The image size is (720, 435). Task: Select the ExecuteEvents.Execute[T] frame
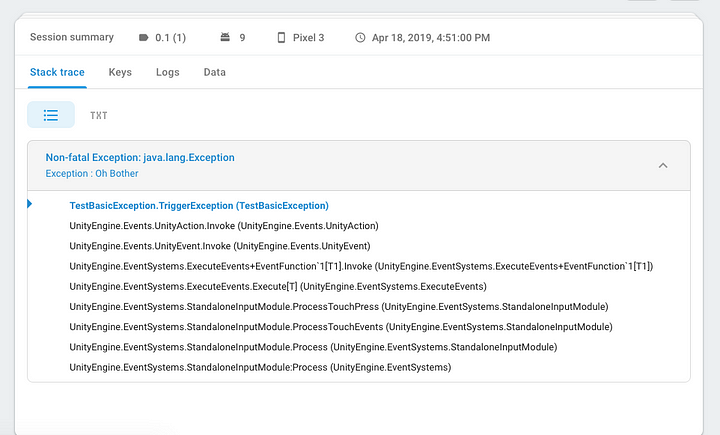tap(278, 287)
